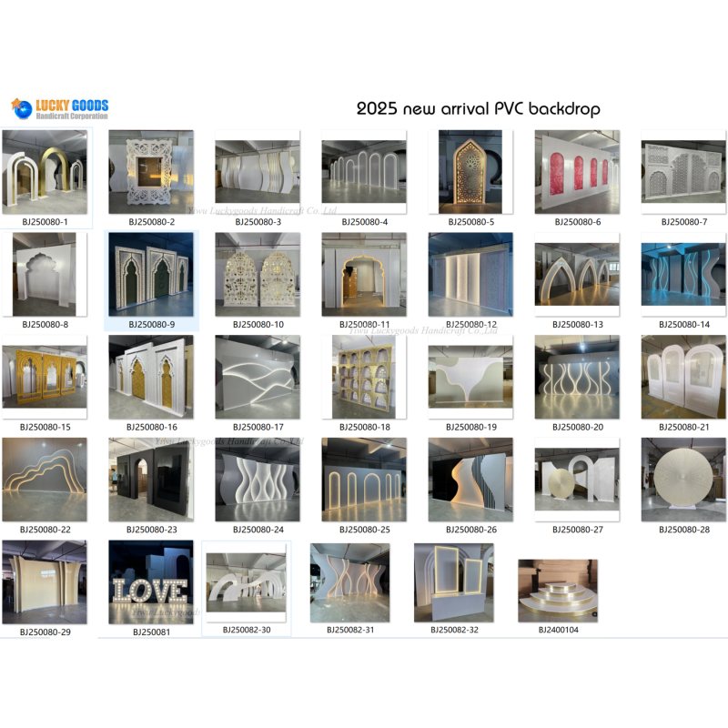Click the 2025 new arrival PVC backdrop title
Screen dimensions: 728x728
click(x=480, y=106)
